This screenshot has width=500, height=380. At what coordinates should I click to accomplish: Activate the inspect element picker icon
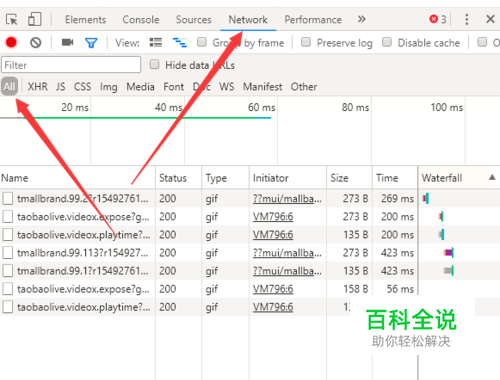pyautogui.click(x=12, y=20)
